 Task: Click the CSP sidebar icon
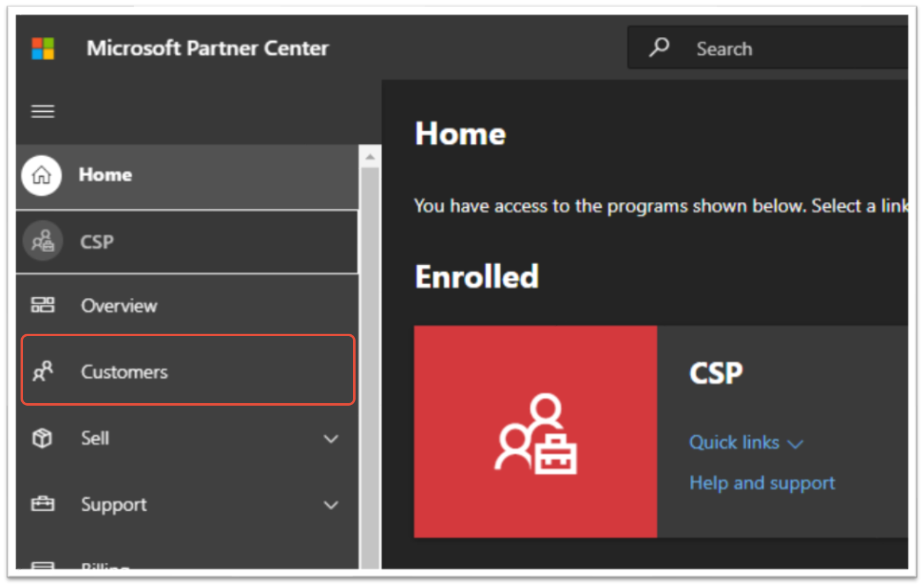coord(42,241)
